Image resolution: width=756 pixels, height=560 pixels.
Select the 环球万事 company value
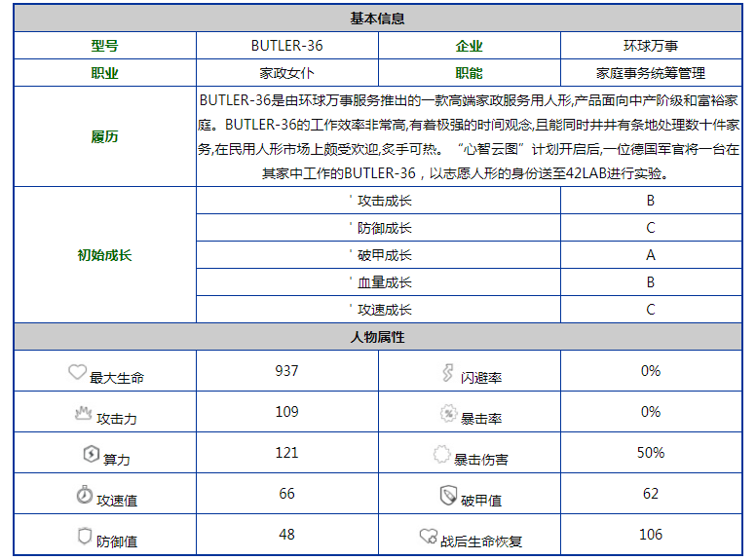651,46
